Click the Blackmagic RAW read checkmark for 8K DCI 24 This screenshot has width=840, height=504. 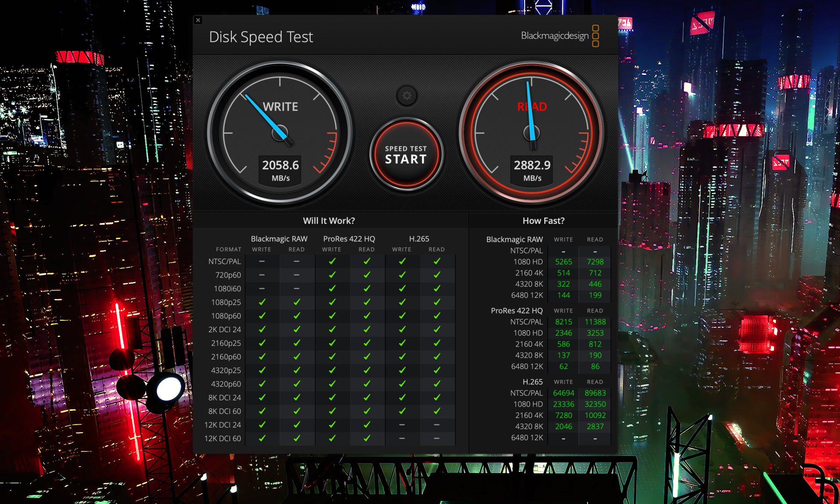pyautogui.click(x=297, y=398)
